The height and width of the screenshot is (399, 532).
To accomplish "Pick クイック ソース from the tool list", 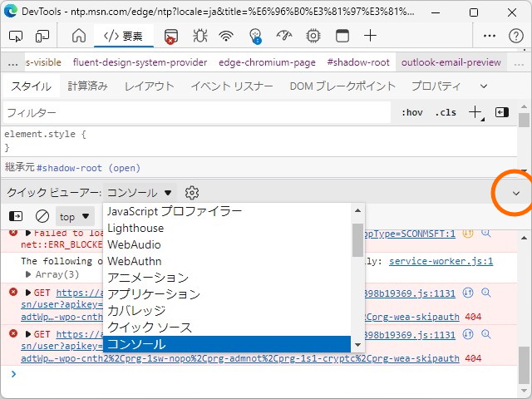I will (227, 328).
